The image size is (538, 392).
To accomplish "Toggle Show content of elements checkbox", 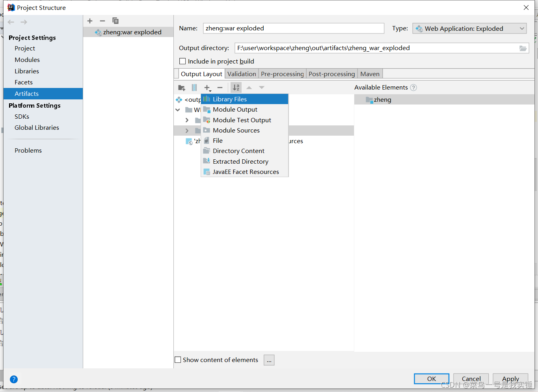I will click(x=178, y=360).
